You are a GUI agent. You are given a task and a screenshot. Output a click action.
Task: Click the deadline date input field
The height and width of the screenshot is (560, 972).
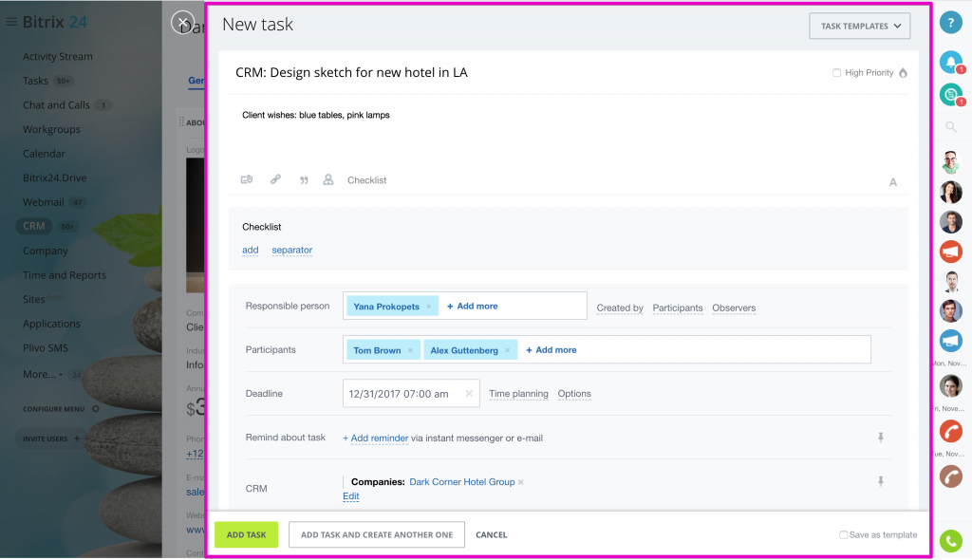411,393
